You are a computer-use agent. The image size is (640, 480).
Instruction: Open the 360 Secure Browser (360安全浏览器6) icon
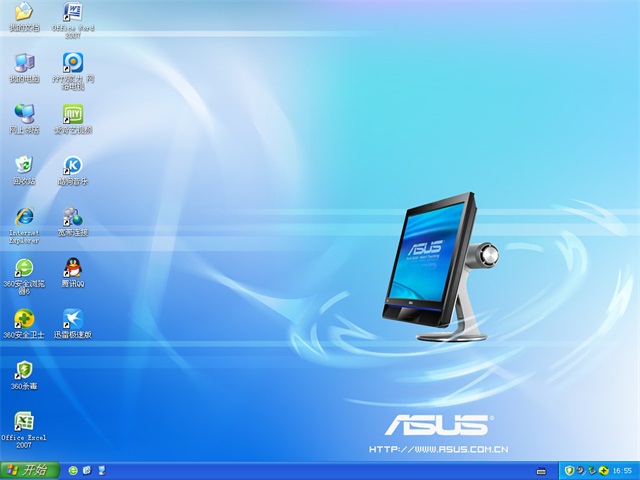(24, 267)
